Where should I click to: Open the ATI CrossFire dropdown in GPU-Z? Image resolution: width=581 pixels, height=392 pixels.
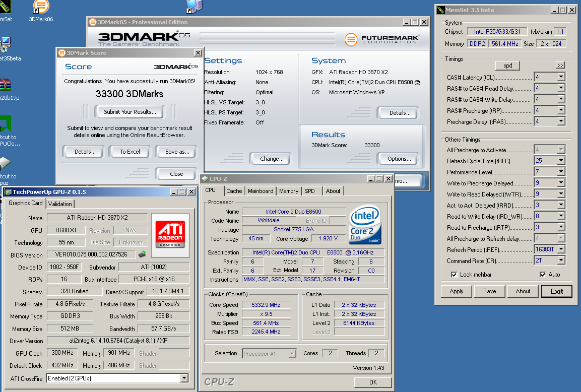tap(184, 378)
